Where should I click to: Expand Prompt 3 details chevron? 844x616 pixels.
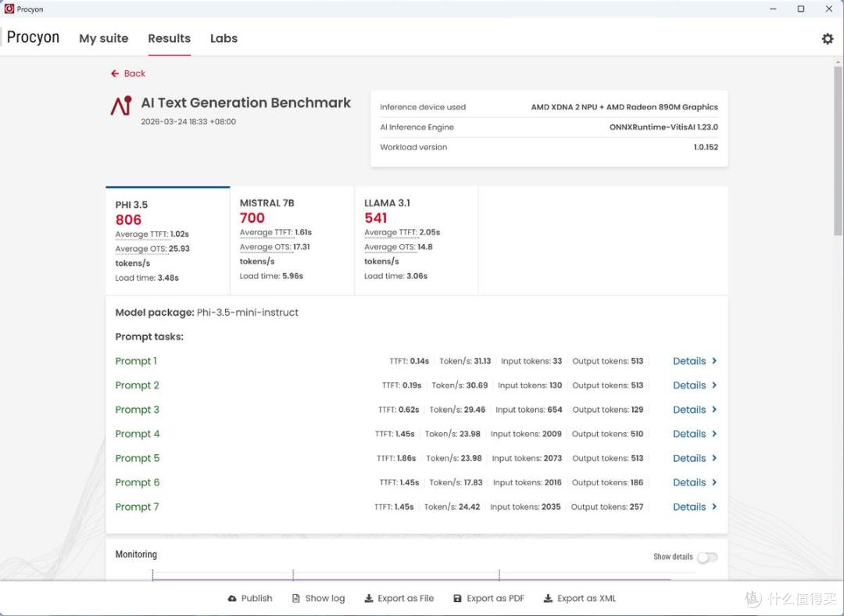714,409
